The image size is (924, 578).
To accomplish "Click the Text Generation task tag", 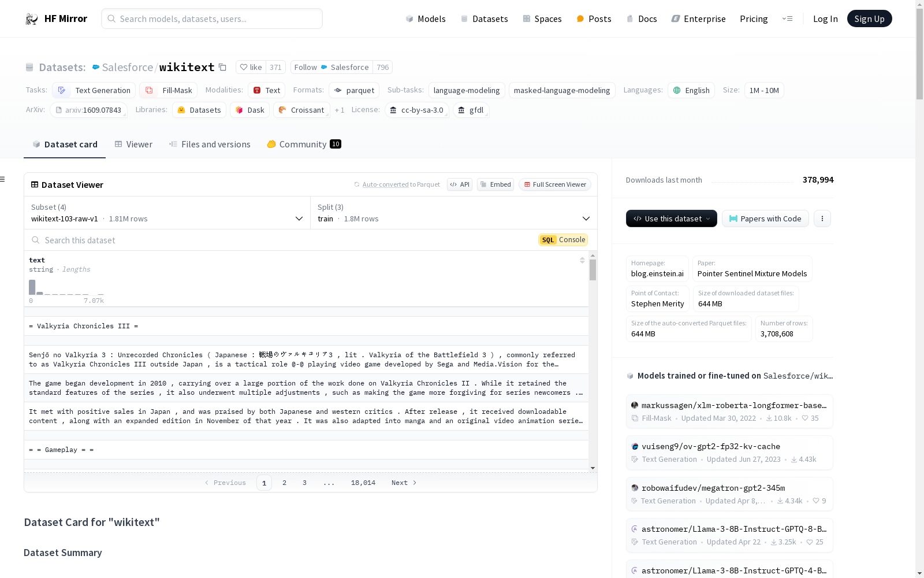I will click(x=94, y=91).
